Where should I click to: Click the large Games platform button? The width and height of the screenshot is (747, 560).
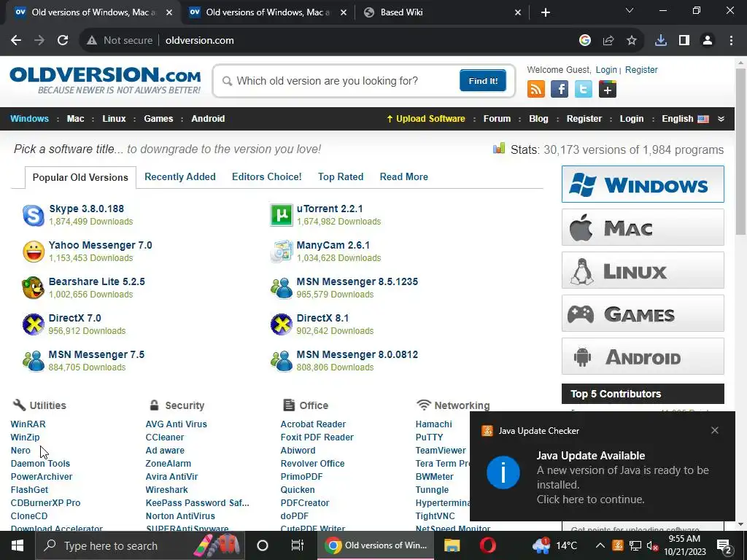643,314
